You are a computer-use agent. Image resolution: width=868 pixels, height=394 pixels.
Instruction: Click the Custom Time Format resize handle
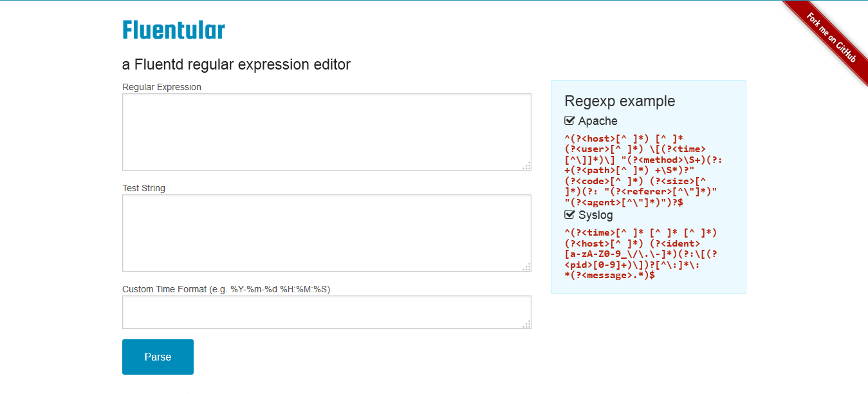click(x=527, y=324)
